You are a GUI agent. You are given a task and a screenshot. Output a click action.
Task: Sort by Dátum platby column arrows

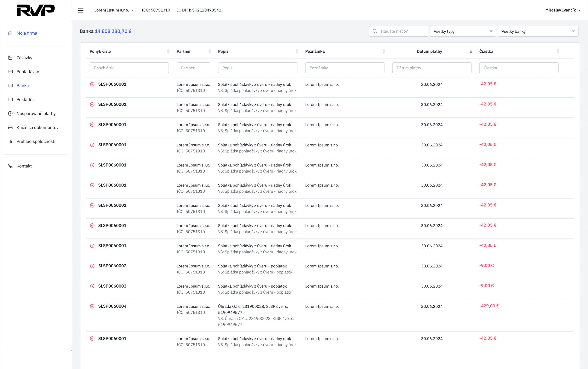point(471,52)
